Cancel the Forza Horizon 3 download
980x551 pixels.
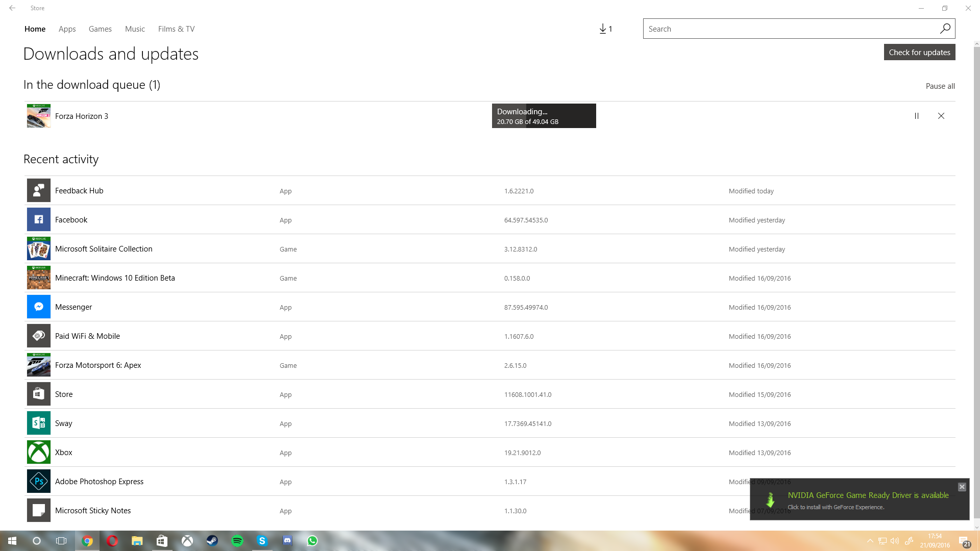(941, 116)
